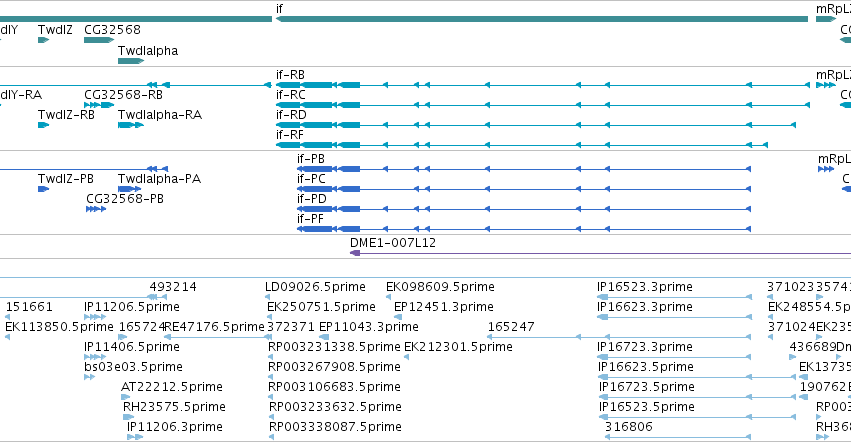Select RP003231338.5prime EST
Viewport: 851px width, 442px height.
tap(334, 348)
